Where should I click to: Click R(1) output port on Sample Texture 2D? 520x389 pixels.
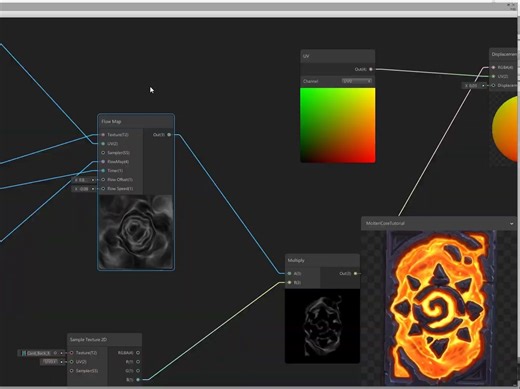point(138,362)
